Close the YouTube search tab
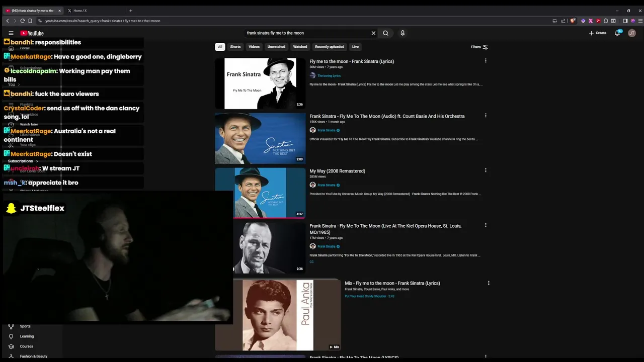This screenshot has width=644, height=362. (x=59, y=11)
